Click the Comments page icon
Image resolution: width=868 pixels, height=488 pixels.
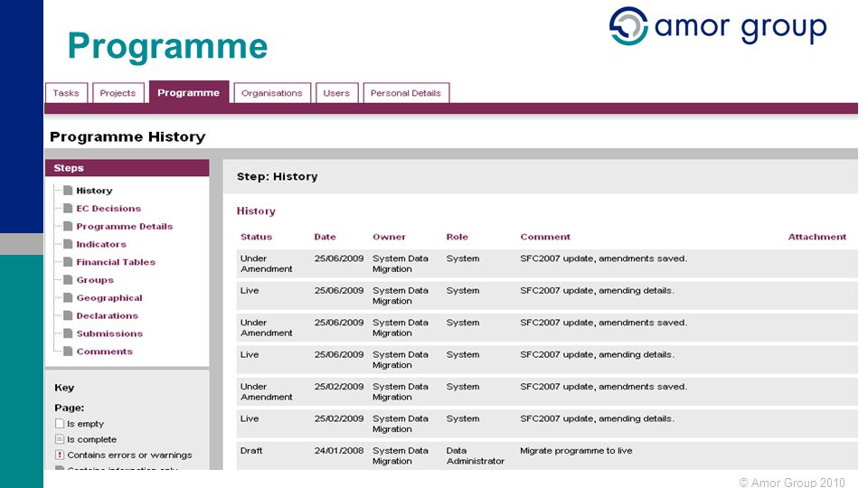coord(68,352)
